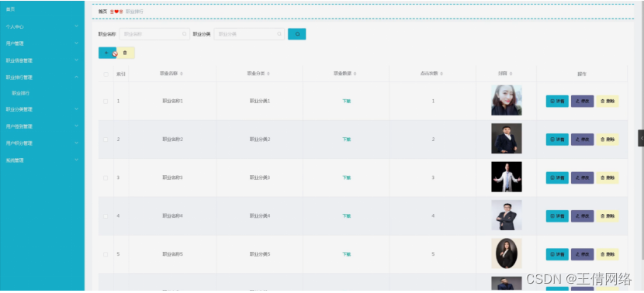
Task: Focus the 职业分类 search input field
Action: (249, 34)
